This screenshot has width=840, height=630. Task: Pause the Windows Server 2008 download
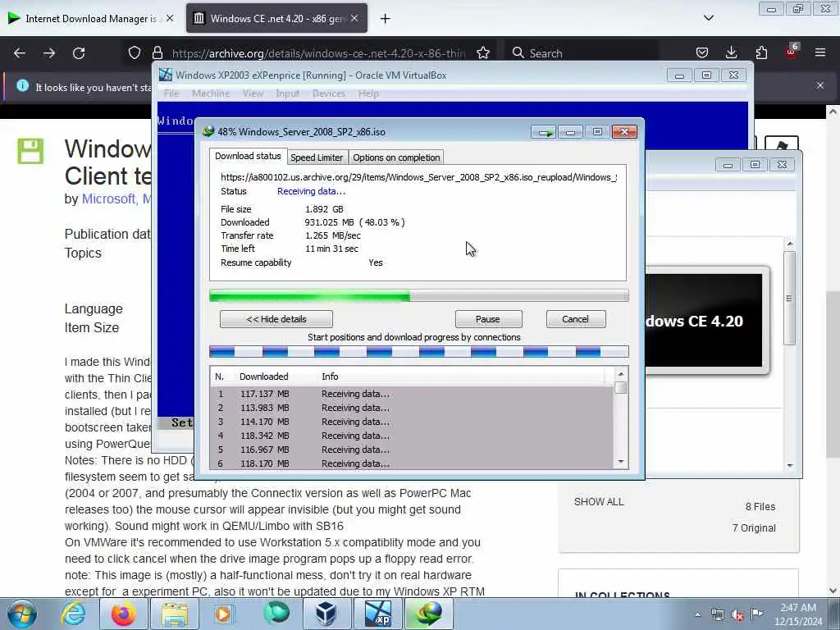(x=488, y=319)
